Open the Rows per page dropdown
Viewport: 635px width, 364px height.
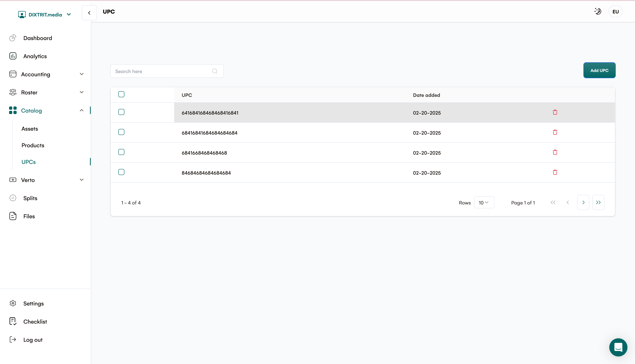[484, 203]
